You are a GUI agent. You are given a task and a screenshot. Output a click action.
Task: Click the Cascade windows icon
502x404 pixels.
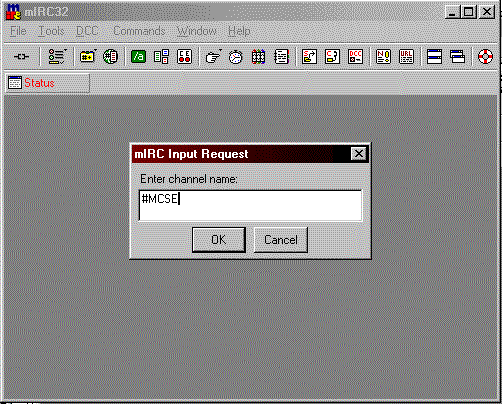[457, 57]
